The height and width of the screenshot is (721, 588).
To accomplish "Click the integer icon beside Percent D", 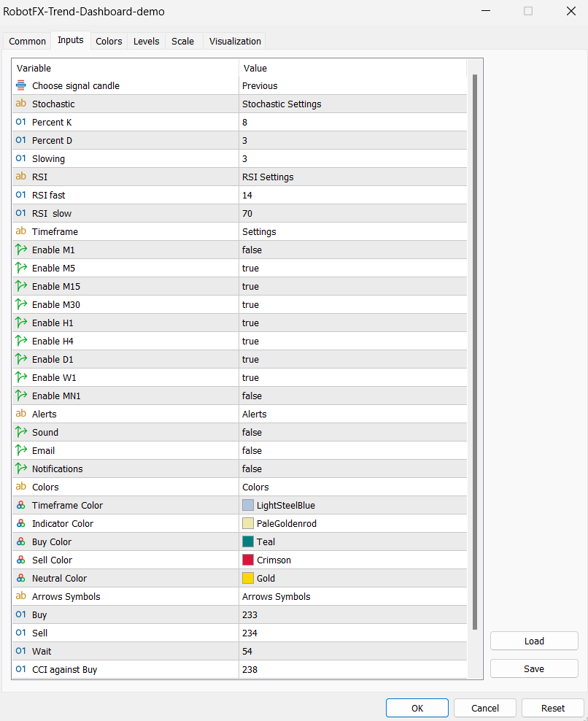I will click(20, 140).
